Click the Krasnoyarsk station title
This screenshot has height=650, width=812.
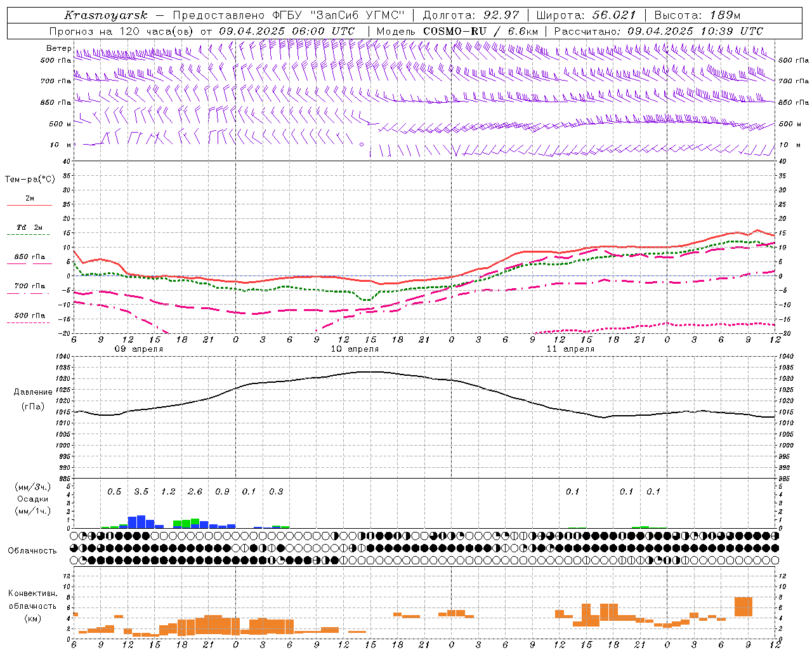tap(106, 15)
